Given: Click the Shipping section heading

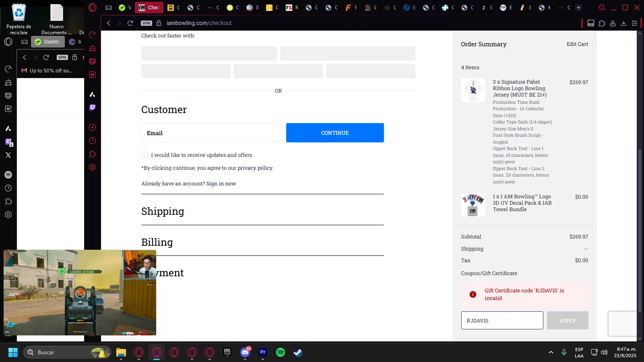Looking at the screenshot, I should [163, 211].
